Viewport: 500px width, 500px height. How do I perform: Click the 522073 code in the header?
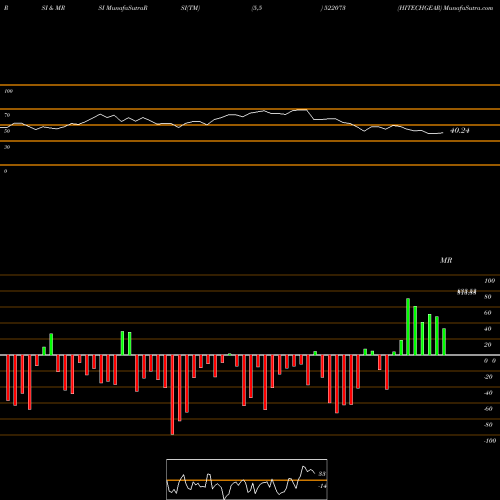coord(334,8)
